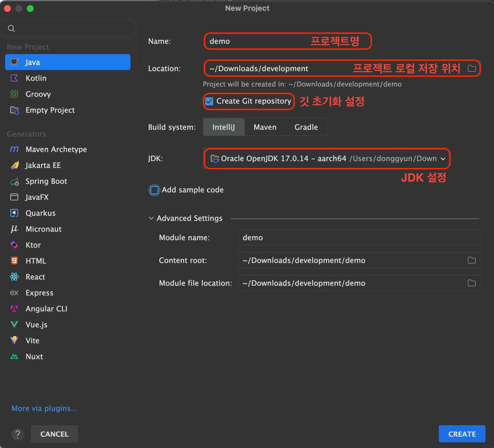Click the JDK folder icon
The height and width of the screenshot is (448, 494).
point(215,159)
